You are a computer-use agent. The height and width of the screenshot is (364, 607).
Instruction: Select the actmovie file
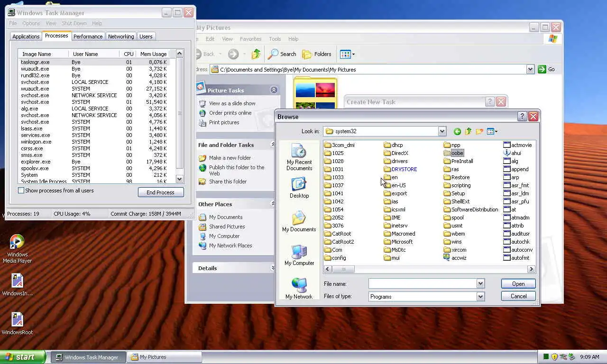click(x=517, y=145)
